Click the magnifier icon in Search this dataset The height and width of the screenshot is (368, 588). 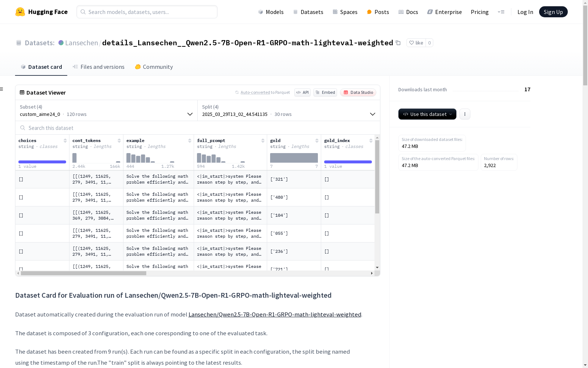click(23, 128)
